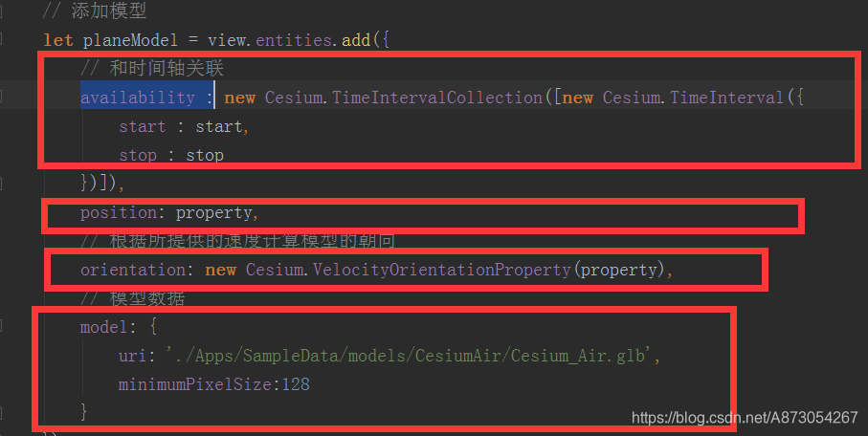Screen dimensions: 868x436
Task: Click the let keyword
Action: tap(58, 40)
